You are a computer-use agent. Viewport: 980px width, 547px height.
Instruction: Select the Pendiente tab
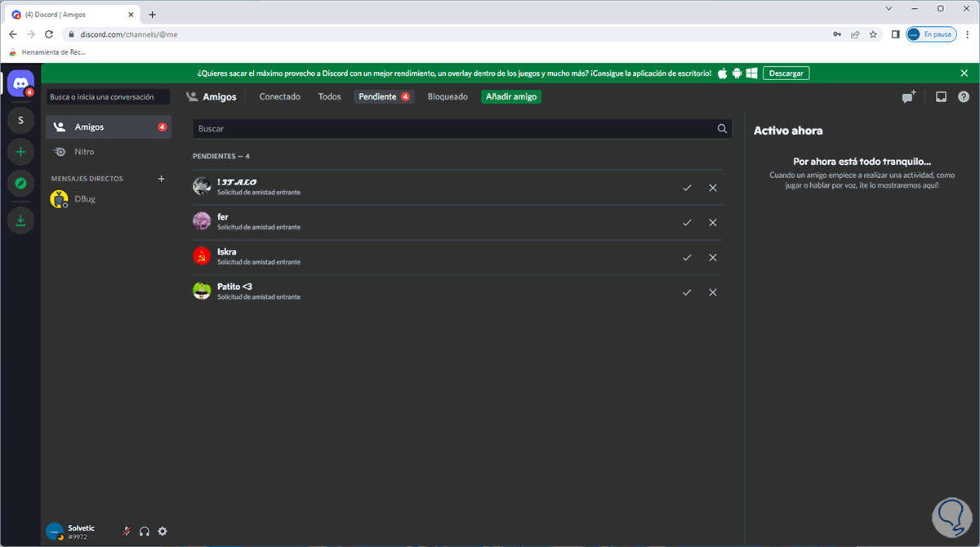[384, 96]
